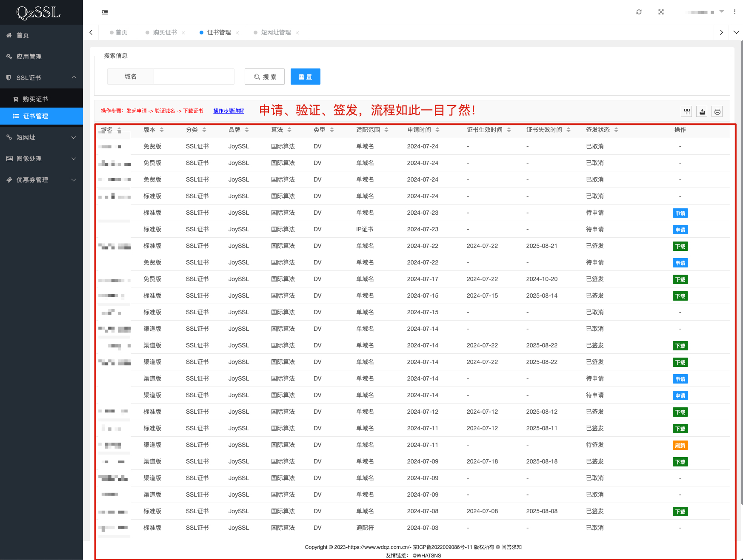Click the refresh icon in the top bar
The height and width of the screenshot is (560, 743).
(x=639, y=12)
